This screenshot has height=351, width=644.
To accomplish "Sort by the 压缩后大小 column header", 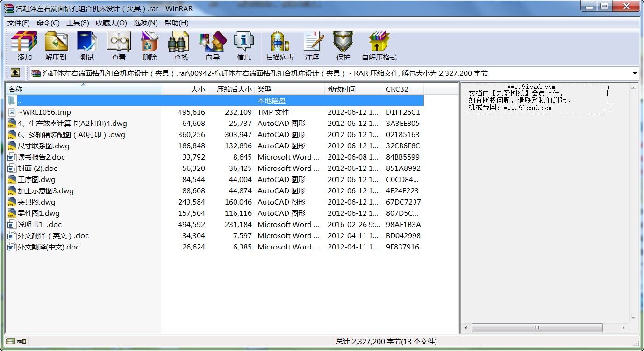I will click(231, 89).
